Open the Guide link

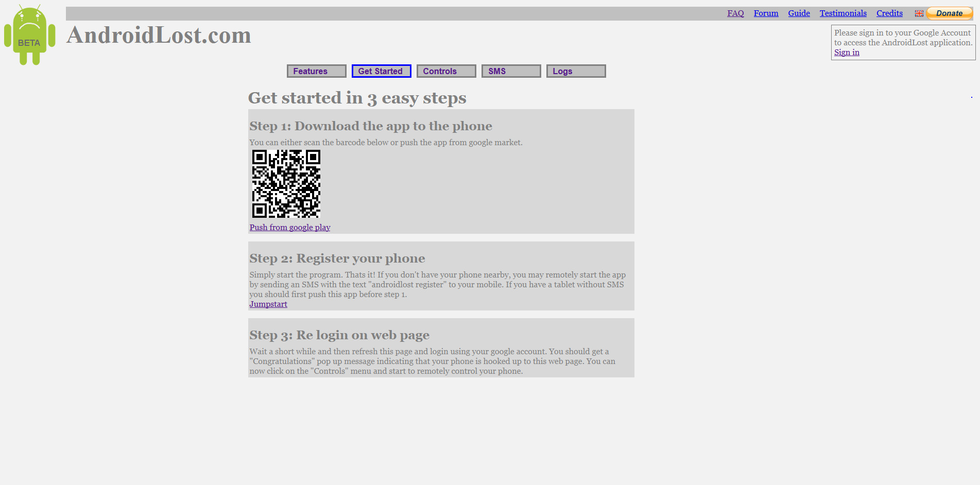tap(798, 13)
